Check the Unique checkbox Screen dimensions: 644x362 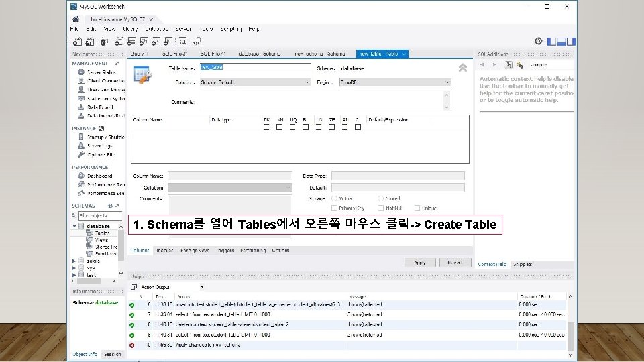click(417, 208)
